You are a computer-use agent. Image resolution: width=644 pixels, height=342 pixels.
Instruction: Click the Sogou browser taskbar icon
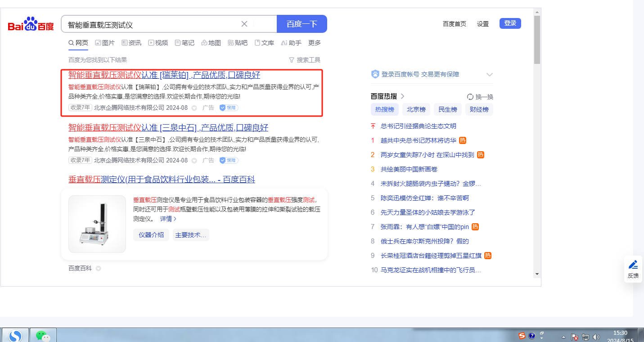[15, 336]
